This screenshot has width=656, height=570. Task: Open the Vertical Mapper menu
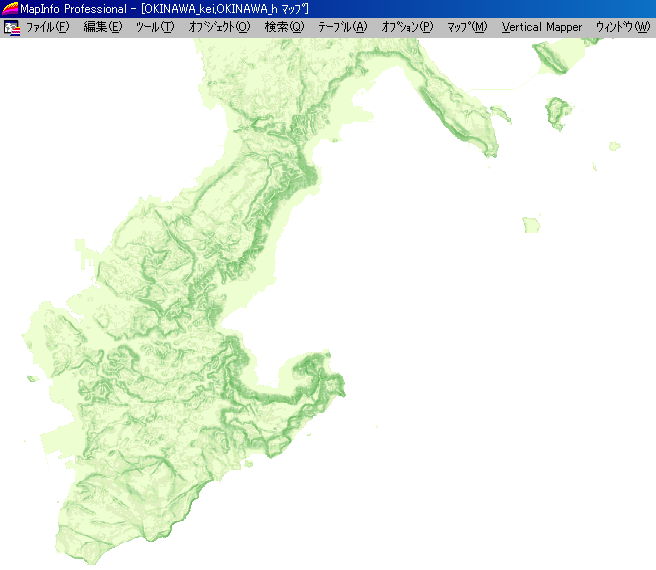(x=542, y=27)
